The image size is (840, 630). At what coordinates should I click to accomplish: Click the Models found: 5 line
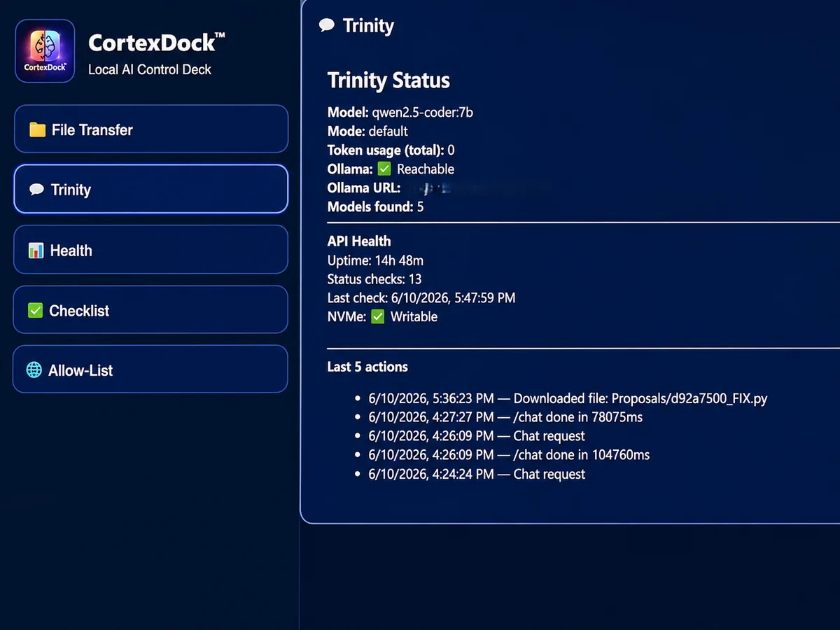coord(375,206)
